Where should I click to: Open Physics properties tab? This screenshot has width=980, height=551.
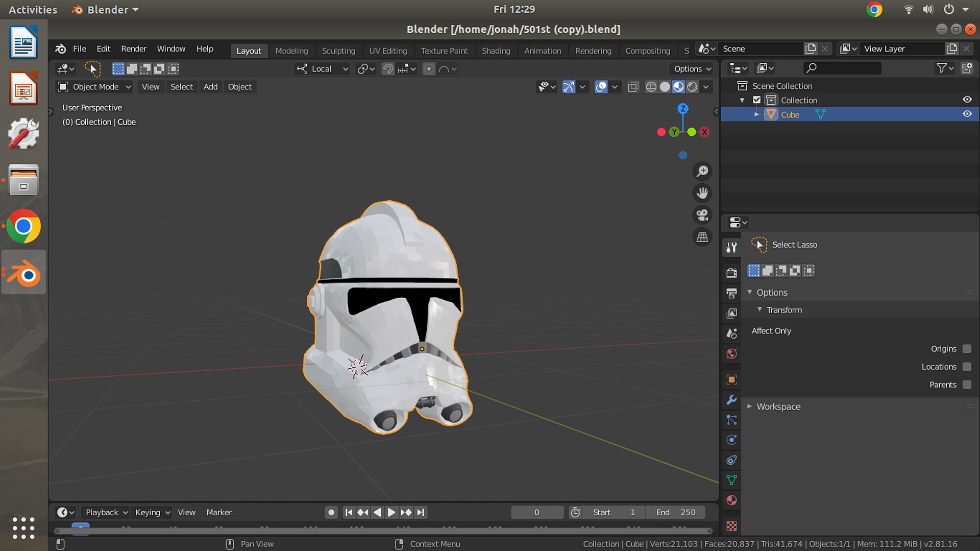731,440
